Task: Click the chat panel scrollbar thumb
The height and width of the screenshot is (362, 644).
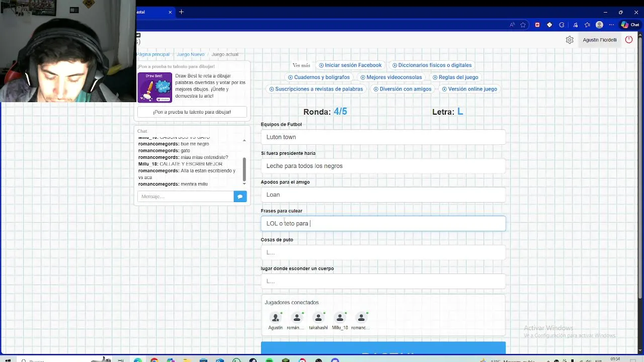Action: (x=245, y=169)
